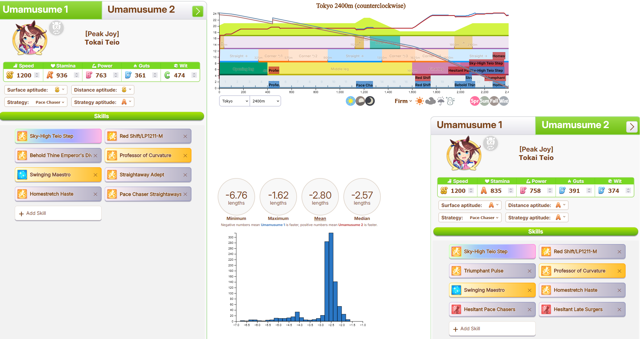Screen dimensions: 644x339
Task: Click Add Skill button in left panel
Action: 58,213
